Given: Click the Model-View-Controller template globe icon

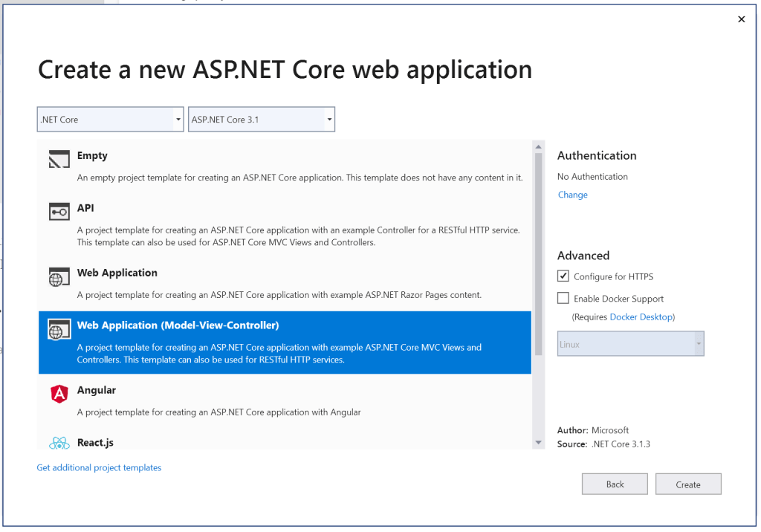Looking at the screenshot, I should [x=59, y=327].
